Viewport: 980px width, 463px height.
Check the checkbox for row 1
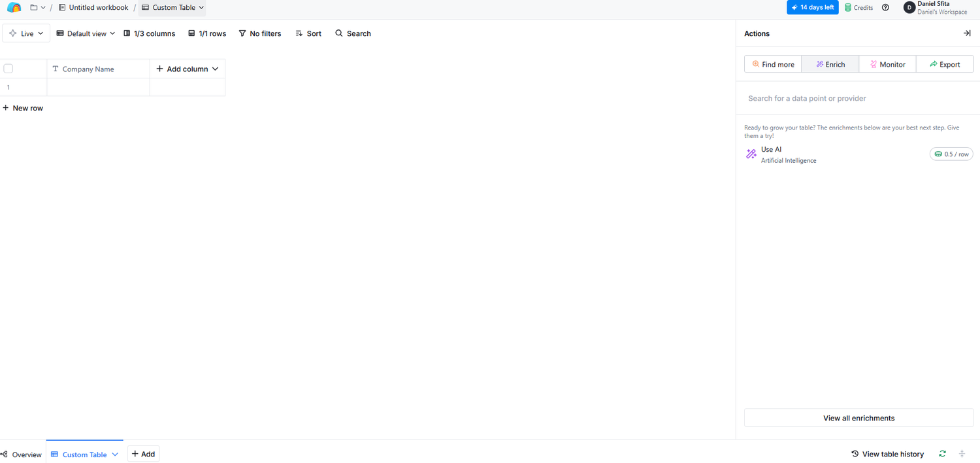8,87
